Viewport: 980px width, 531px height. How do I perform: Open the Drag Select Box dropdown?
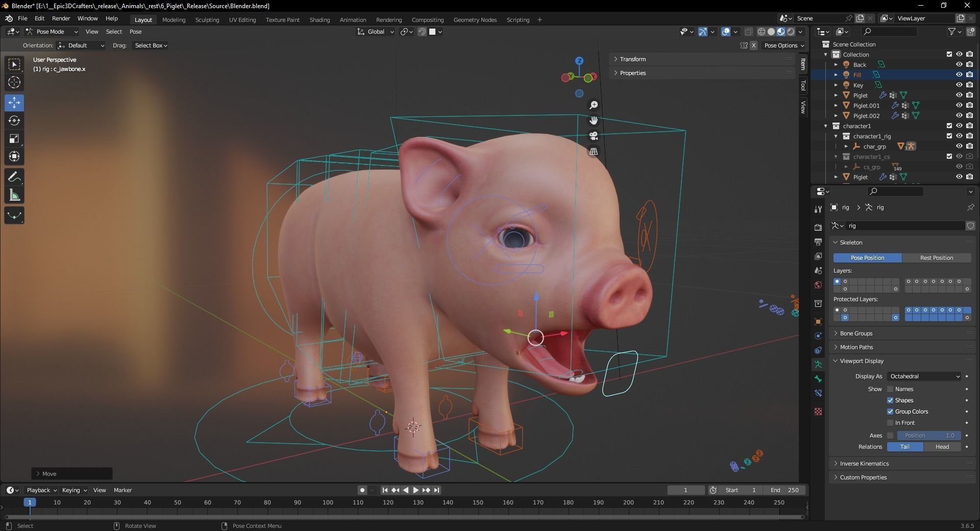pyautogui.click(x=151, y=45)
